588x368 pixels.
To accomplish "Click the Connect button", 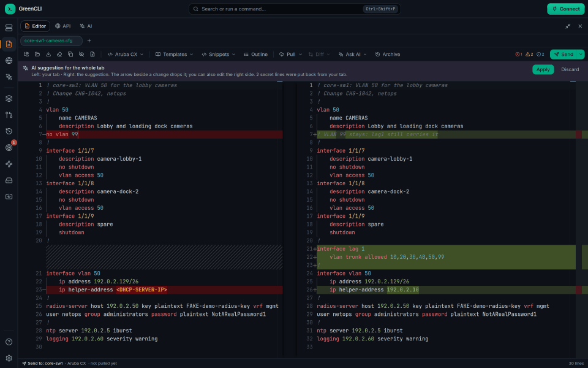I will tap(565, 9).
